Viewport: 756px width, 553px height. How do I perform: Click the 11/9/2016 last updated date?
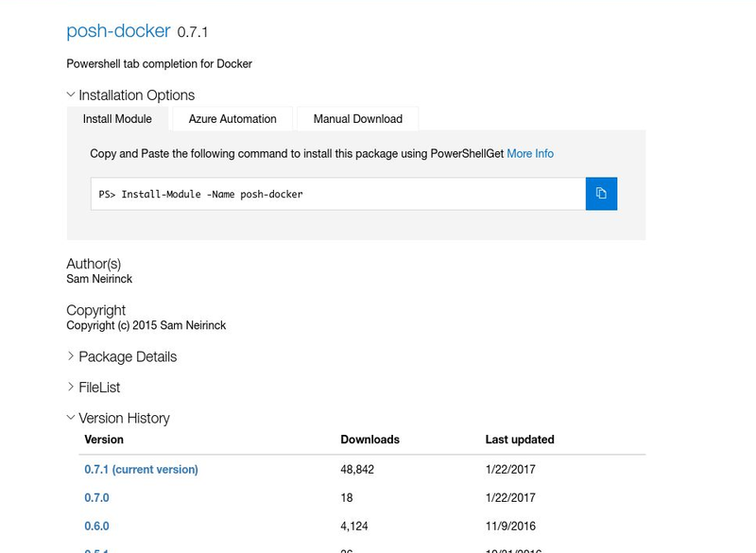(x=510, y=526)
